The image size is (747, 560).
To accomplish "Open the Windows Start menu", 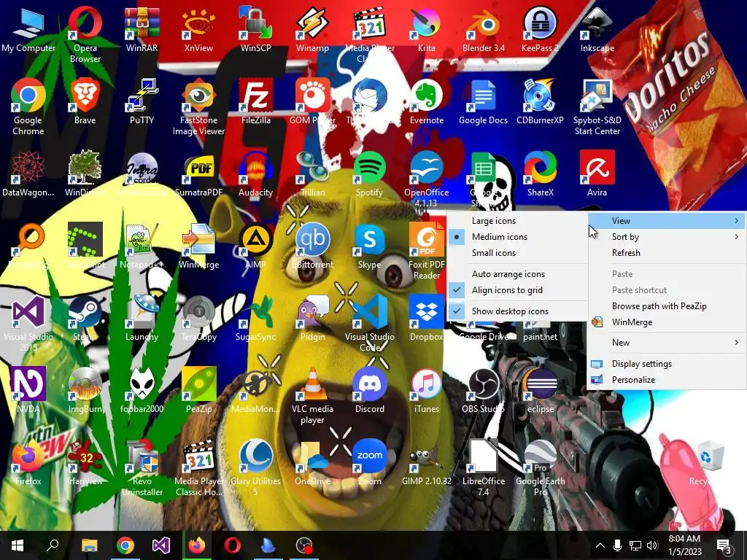I will pos(18,545).
